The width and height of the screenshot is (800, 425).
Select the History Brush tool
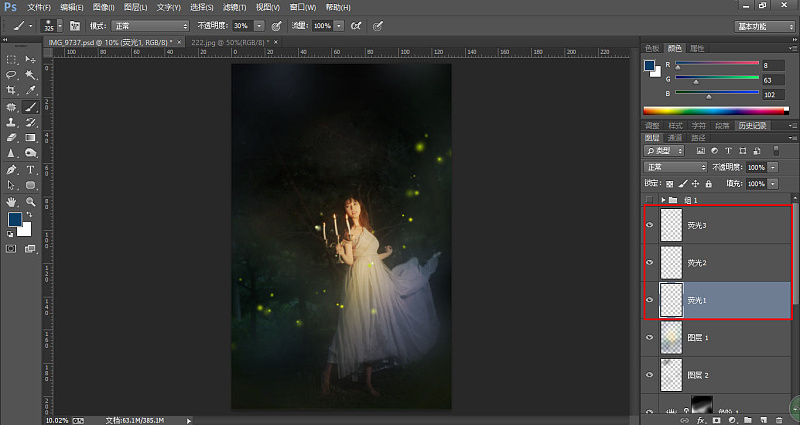coord(31,122)
